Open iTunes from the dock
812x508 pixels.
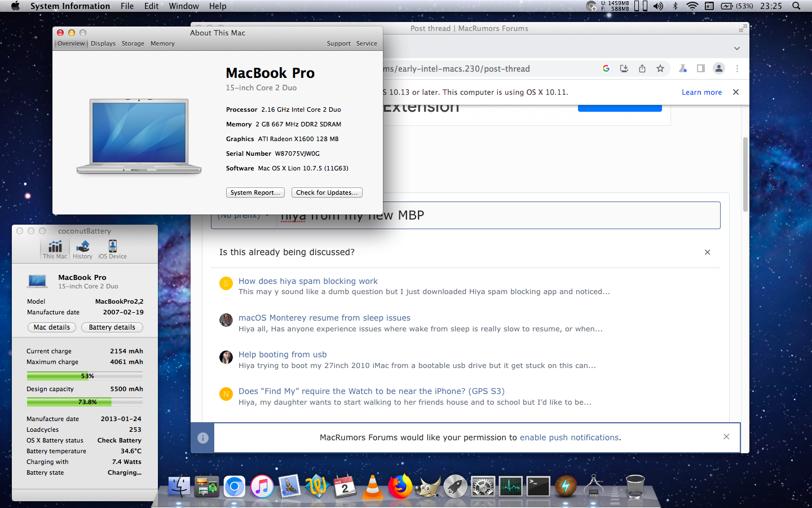coord(262,486)
